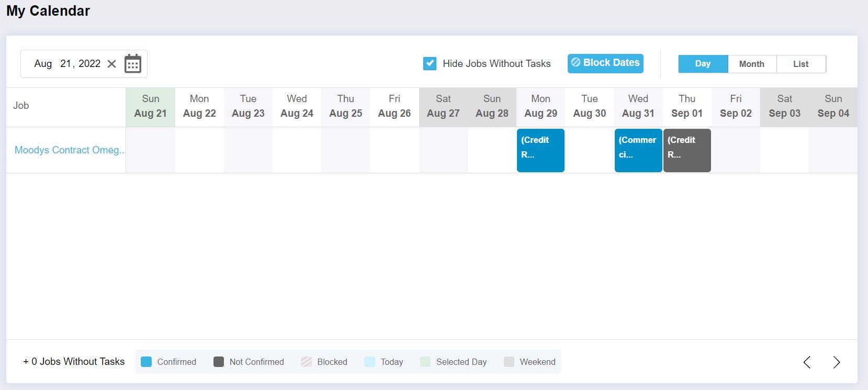Click the Not Confirmed grey legend swatch

(x=219, y=362)
